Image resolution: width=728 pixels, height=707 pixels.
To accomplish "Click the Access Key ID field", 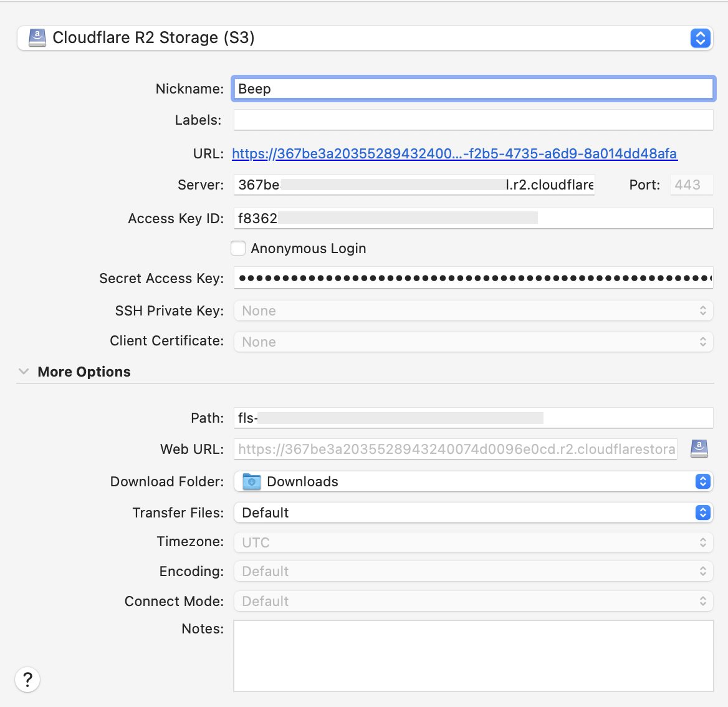I will (x=473, y=218).
